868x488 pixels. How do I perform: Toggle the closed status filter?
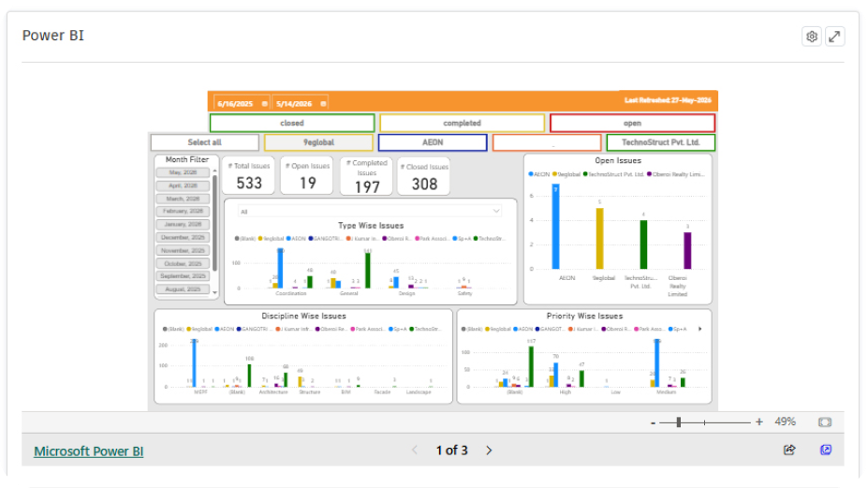(292, 123)
